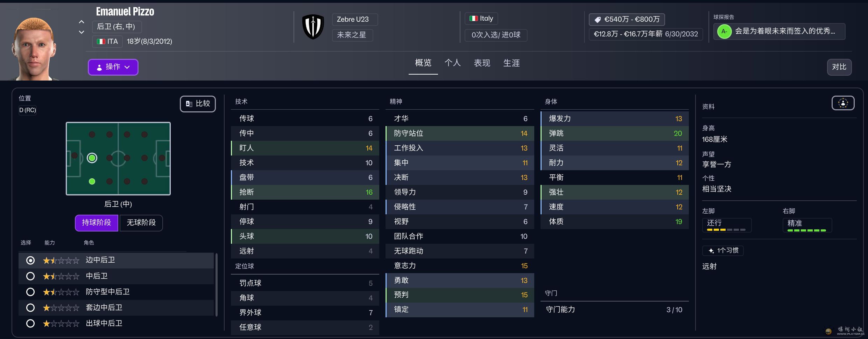Select the 出球中后卫 role radio button
The image size is (868, 339).
click(x=30, y=324)
